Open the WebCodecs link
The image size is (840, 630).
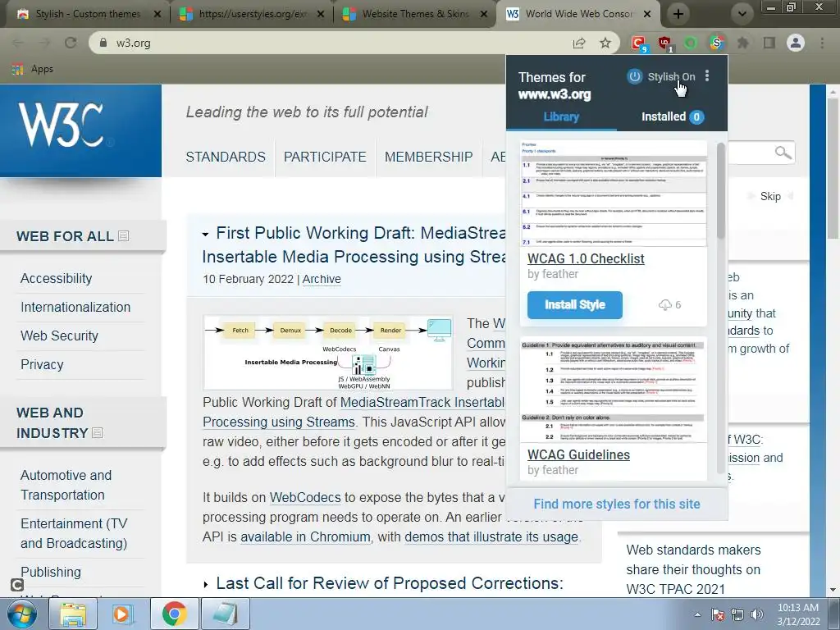point(305,498)
